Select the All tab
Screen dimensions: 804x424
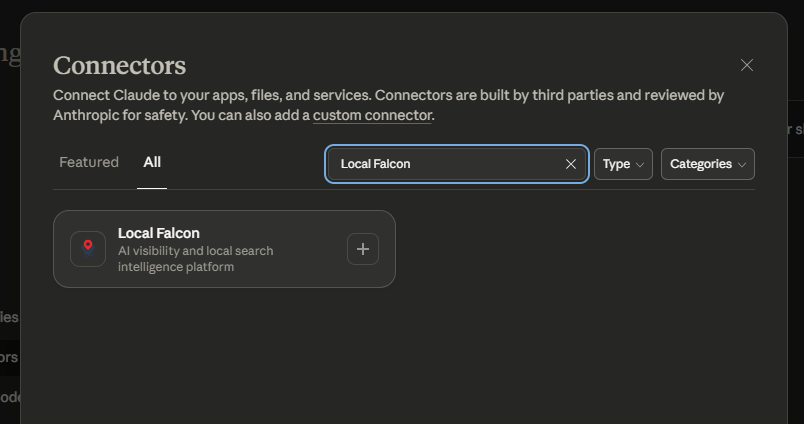(152, 162)
